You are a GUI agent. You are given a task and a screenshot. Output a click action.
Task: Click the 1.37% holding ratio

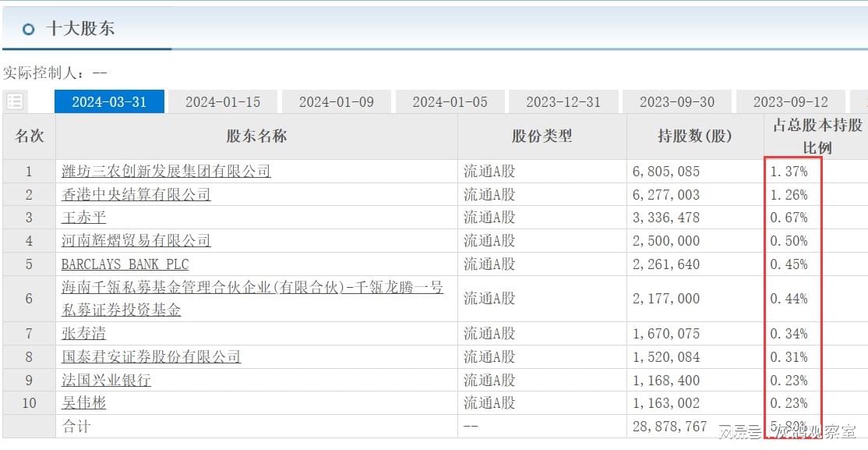click(x=789, y=172)
